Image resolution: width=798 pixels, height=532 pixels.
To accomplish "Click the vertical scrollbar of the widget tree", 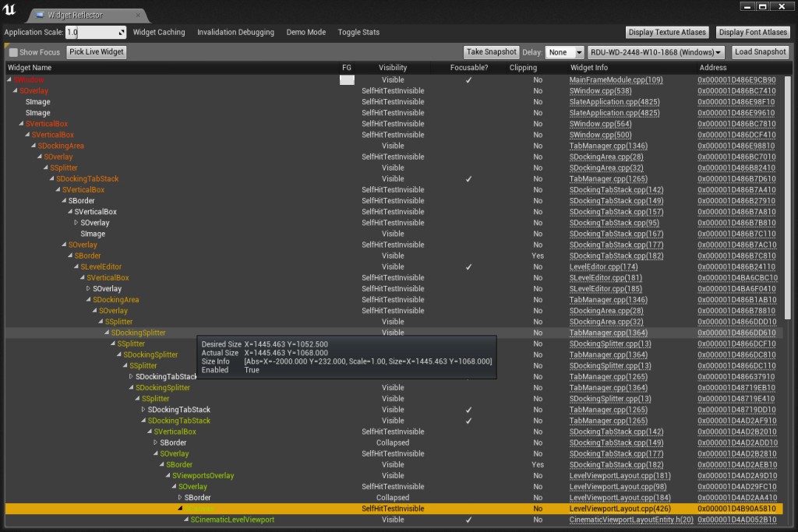I will pyautogui.click(x=788, y=199).
